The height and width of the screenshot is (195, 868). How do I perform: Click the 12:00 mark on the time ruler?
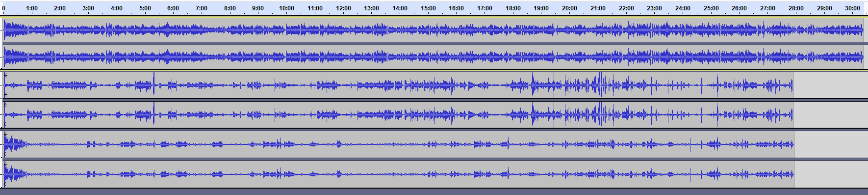pyautogui.click(x=343, y=8)
